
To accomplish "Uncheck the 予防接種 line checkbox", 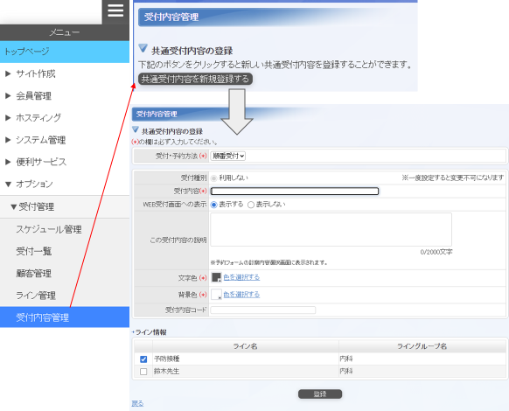I will click(144, 359).
